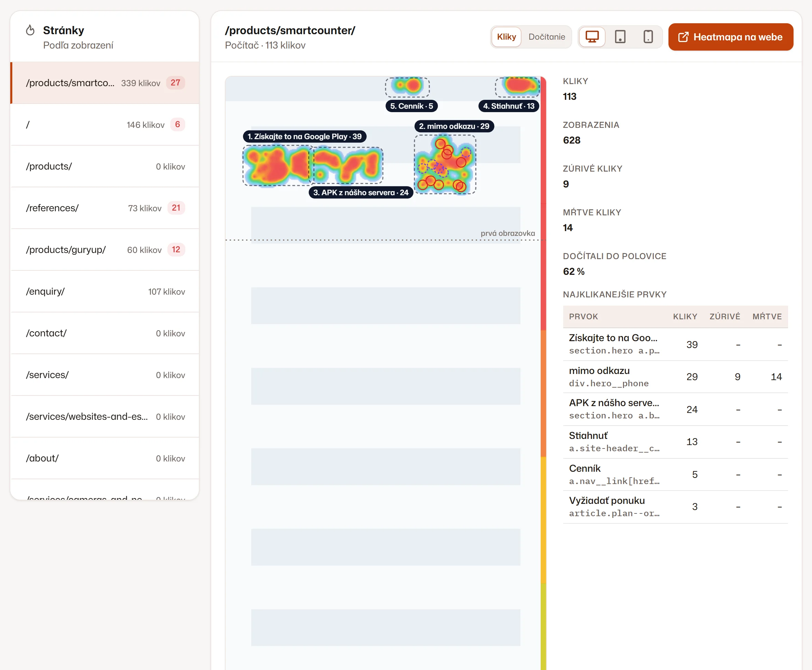Select the / page with 146 klikov

(x=105, y=125)
